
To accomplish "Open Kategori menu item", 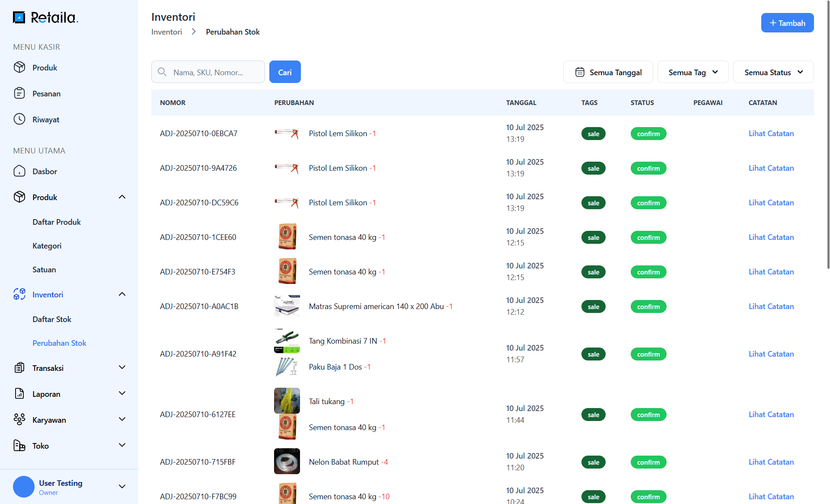I will coord(47,246).
